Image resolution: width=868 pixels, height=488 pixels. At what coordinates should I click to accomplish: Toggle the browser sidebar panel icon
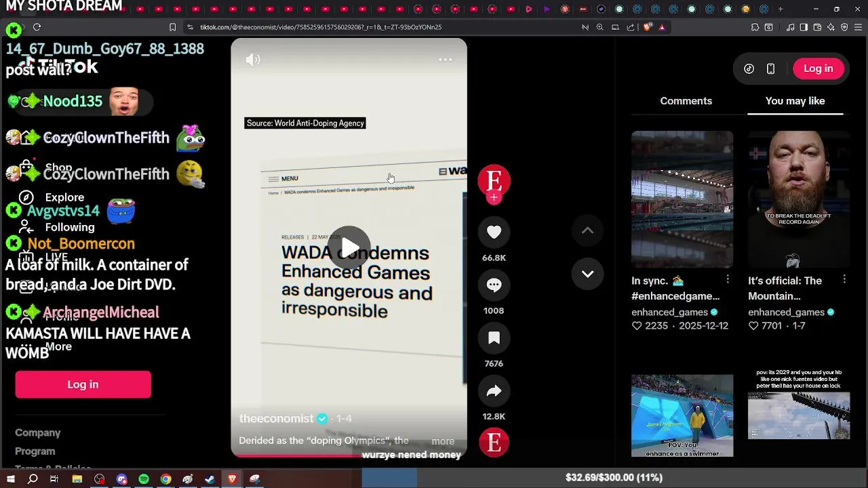tap(804, 27)
